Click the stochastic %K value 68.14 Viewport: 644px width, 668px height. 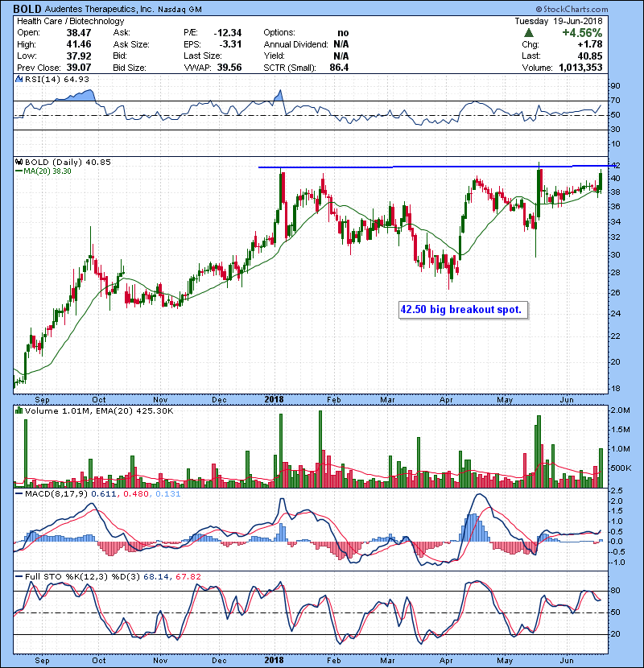point(155,576)
